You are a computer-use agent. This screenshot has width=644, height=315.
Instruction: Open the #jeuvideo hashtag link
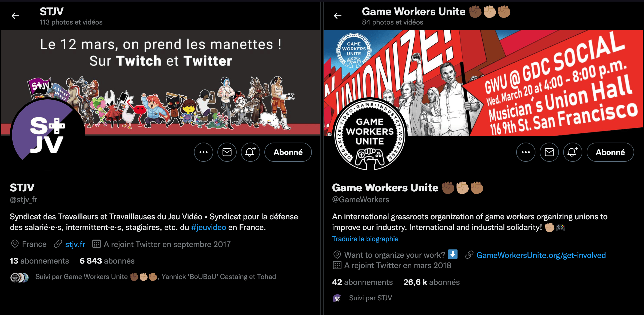coord(209,227)
